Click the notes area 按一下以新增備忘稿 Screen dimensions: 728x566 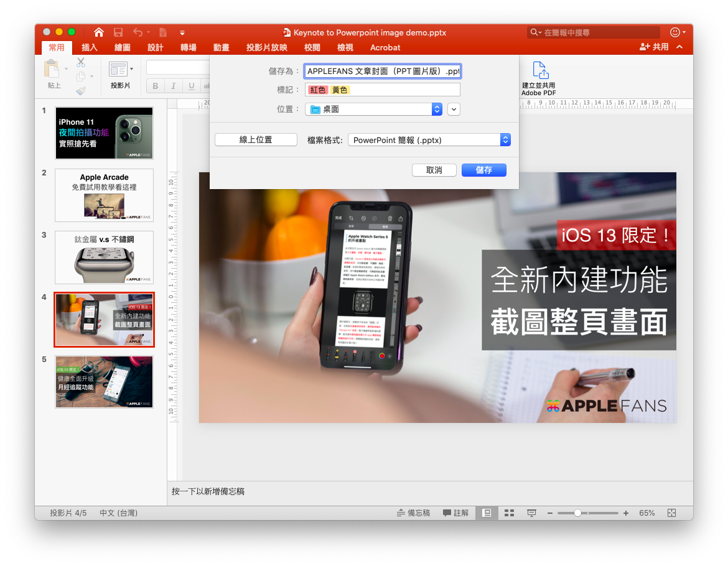point(208,491)
